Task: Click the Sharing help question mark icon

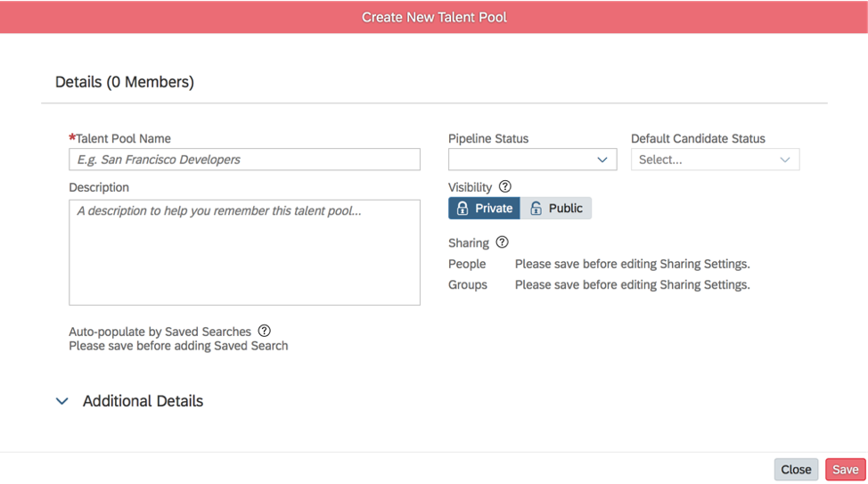Action: pos(502,242)
